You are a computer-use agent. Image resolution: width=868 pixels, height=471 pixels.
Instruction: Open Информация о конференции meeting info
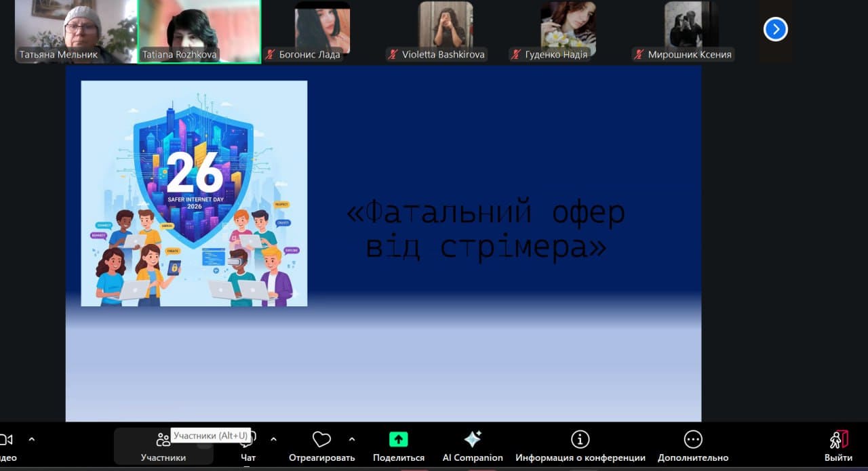(x=580, y=440)
